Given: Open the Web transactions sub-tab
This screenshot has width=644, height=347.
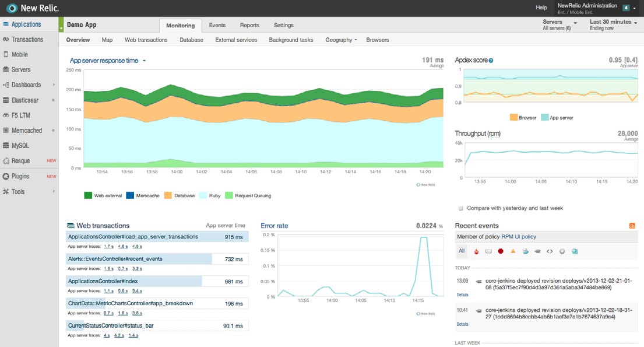Looking at the screenshot, I should 146,40.
